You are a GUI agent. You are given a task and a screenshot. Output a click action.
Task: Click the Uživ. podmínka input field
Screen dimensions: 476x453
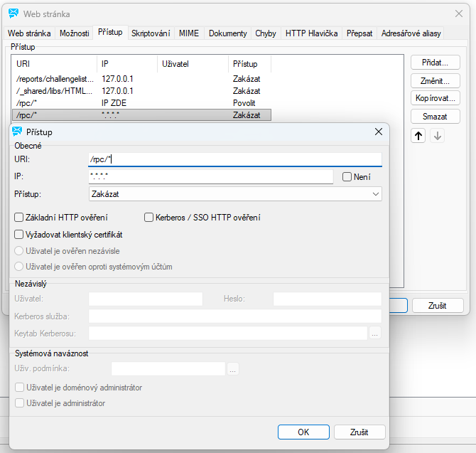click(x=168, y=368)
